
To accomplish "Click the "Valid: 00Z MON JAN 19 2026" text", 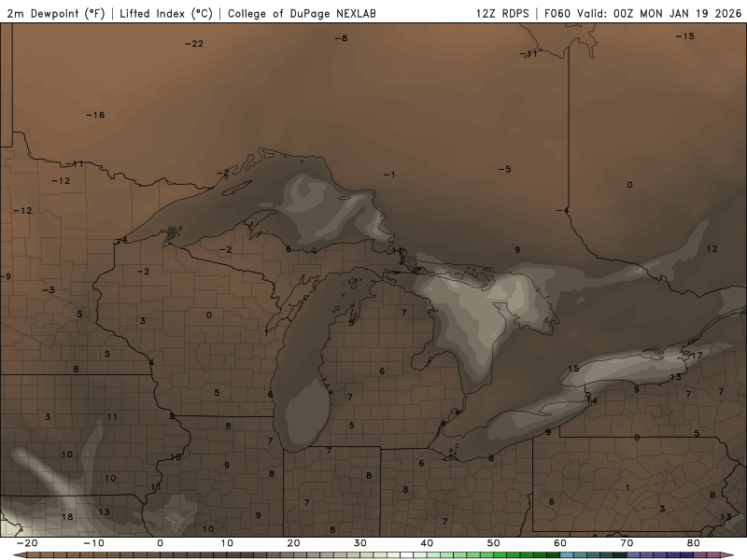I will point(659,13).
